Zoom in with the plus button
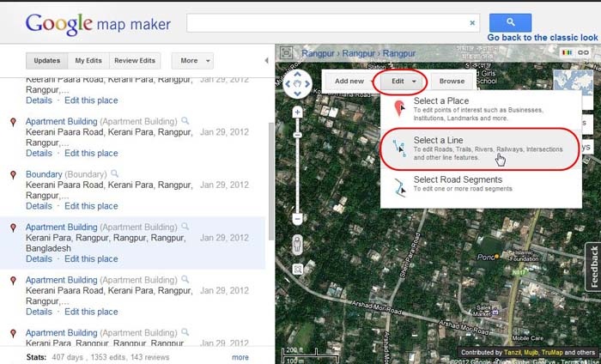This screenshot has width=601, height=364. [297, 112]
